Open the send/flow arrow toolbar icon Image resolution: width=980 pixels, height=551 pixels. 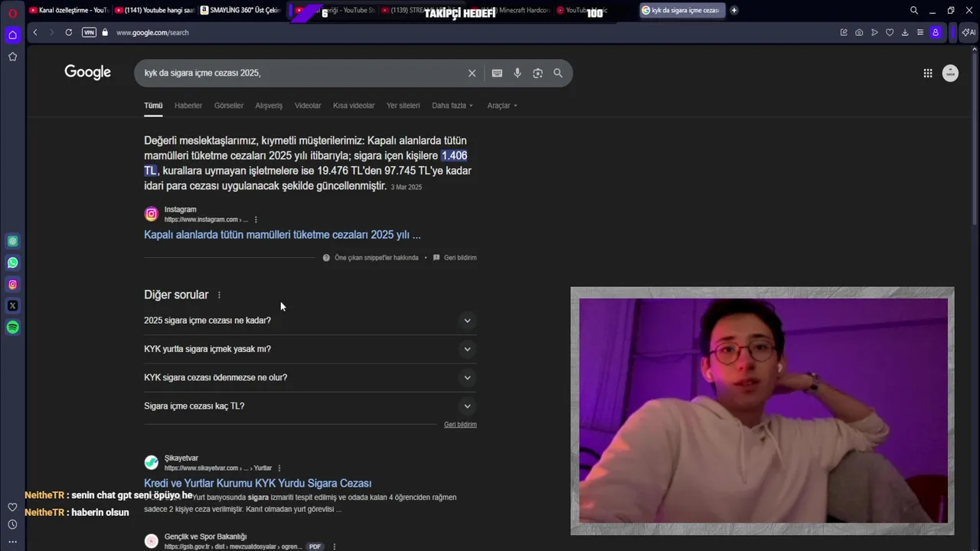[x=874, y=32]
